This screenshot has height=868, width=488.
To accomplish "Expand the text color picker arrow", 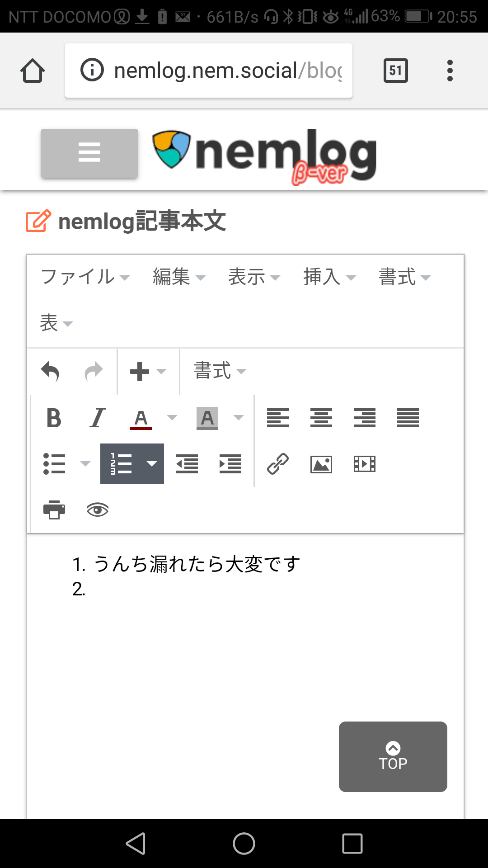I will 172,418.
